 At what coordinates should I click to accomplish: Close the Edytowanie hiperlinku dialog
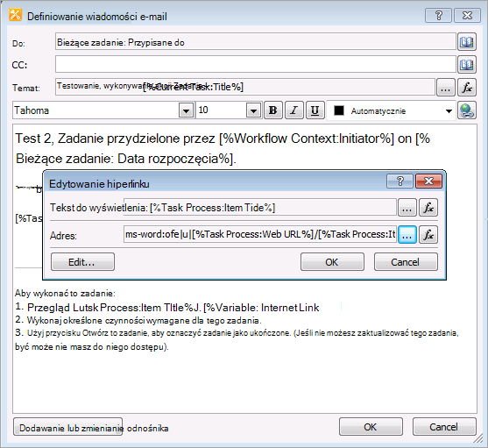pos(428,181)
